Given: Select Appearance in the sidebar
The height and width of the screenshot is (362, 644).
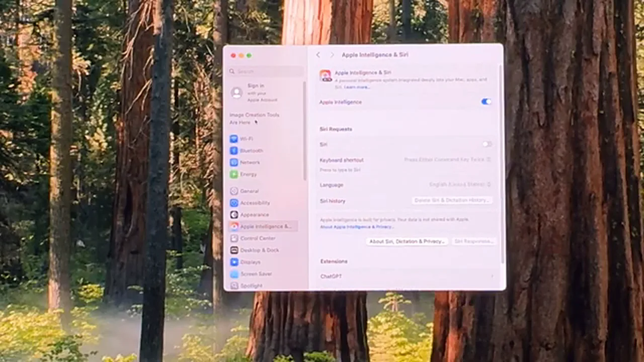Looking at the screenshot, I should click(x=254, y=215).
